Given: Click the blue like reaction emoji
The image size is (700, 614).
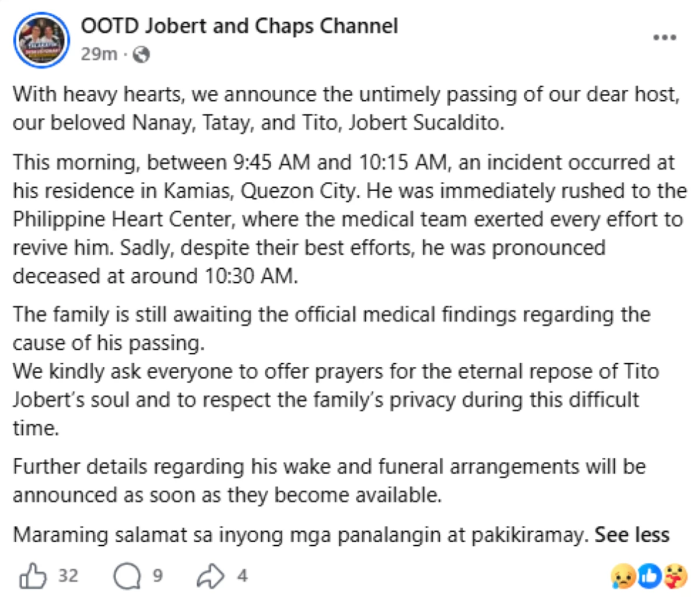Looking at the screenshot, I should tap(649, 577).
